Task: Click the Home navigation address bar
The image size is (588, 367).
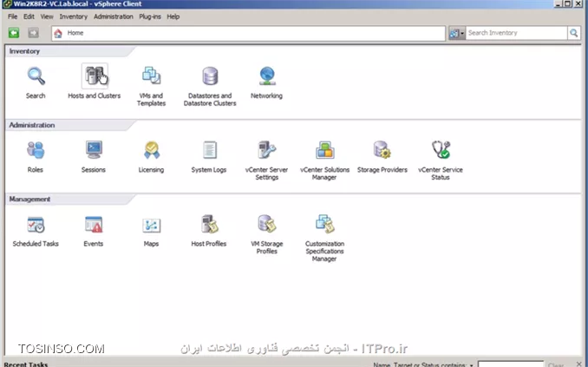Action: (x=248, y=33)
